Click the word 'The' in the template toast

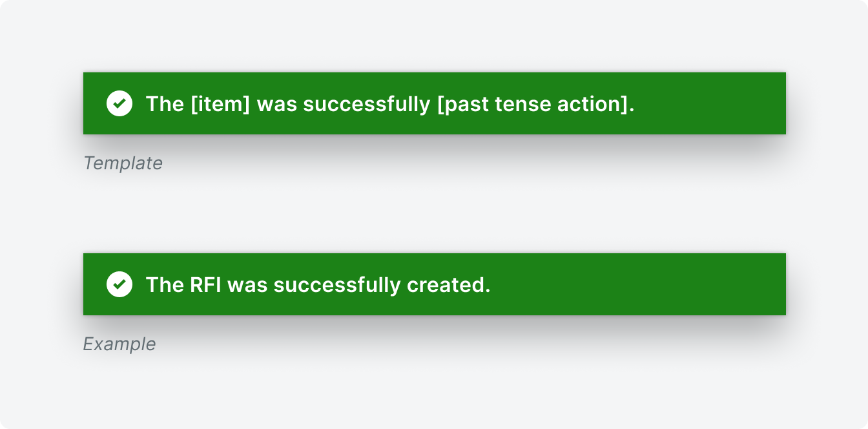click(165, 104)
